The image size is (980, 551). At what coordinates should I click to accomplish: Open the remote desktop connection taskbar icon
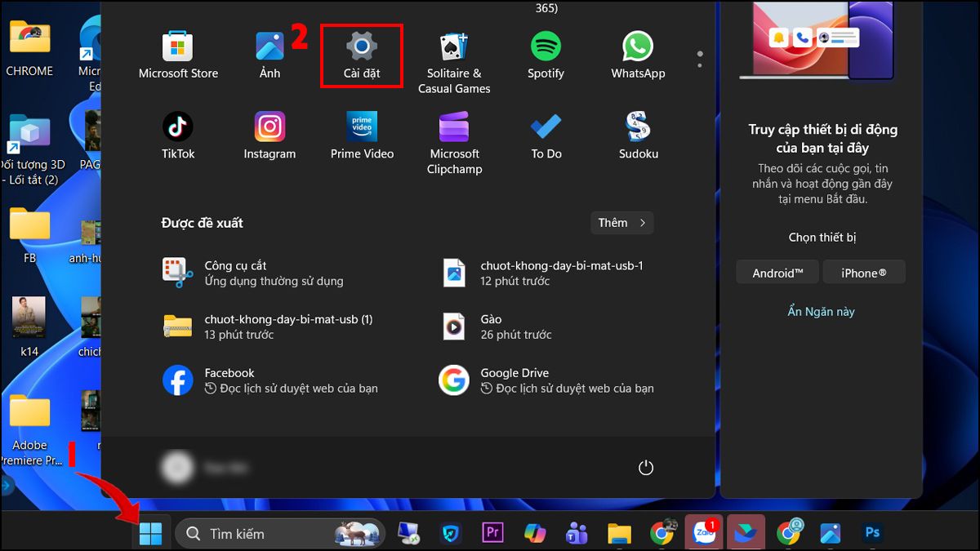(x=408, y=533)
